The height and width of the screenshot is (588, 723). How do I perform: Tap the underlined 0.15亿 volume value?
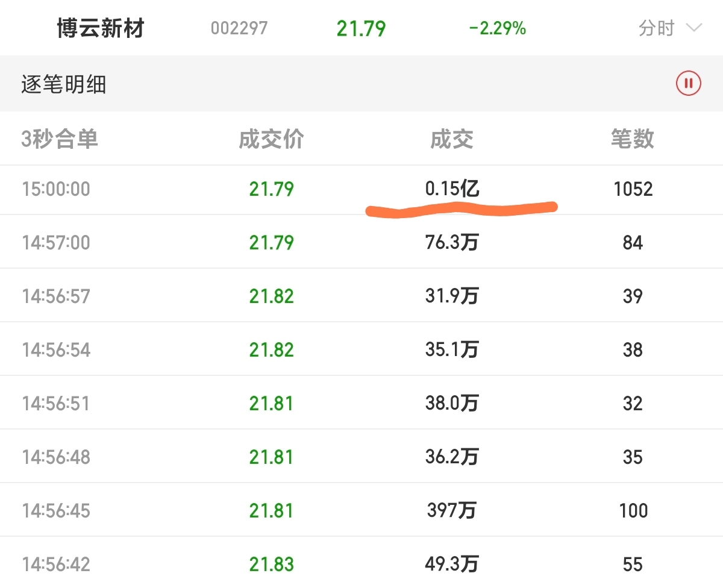(452, 189)
